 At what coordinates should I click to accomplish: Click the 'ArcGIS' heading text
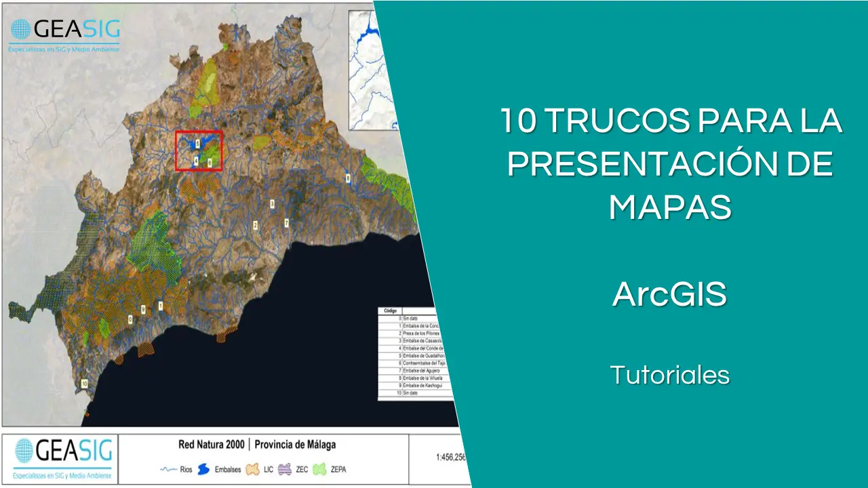click(x=669, y=294)
